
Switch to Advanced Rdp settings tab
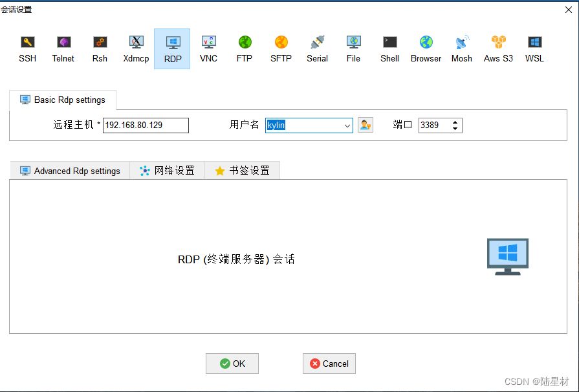[x=70, y=171]
